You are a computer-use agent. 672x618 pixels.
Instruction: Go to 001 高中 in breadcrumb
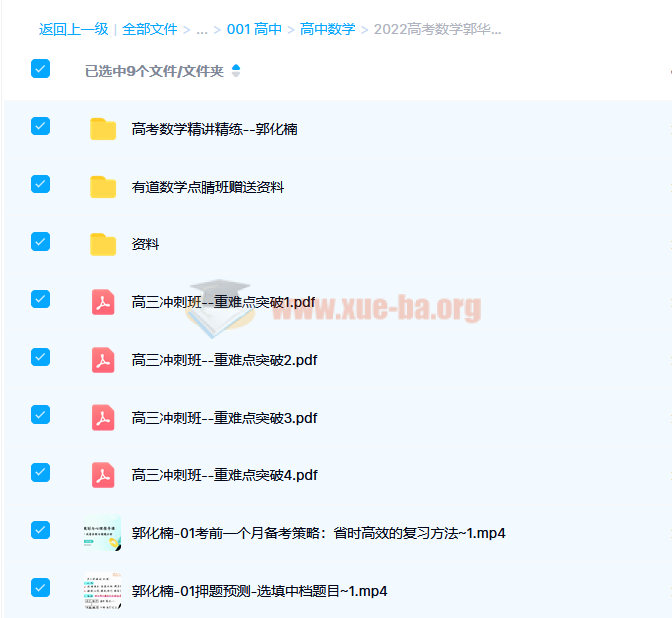click(254, 29)
